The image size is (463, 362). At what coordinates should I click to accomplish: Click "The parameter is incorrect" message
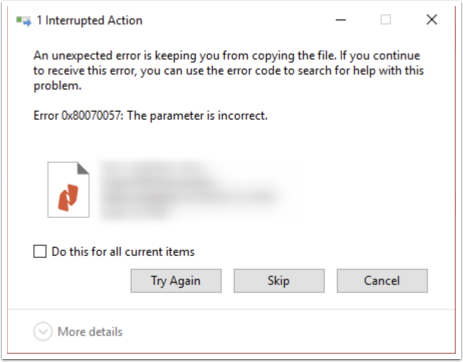197,116
